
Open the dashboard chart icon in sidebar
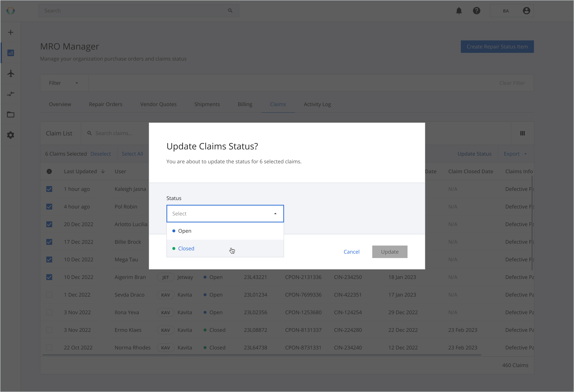11,53
